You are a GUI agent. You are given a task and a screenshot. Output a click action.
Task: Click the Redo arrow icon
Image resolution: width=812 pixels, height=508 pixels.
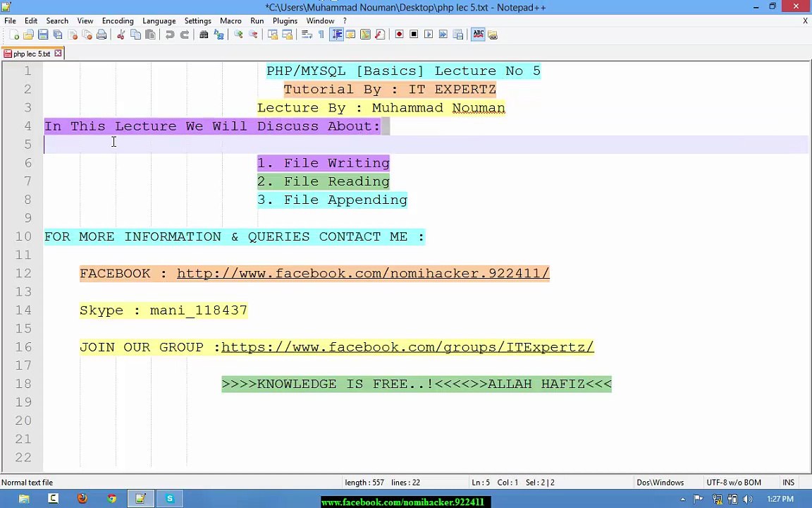[x=185, y=35]
